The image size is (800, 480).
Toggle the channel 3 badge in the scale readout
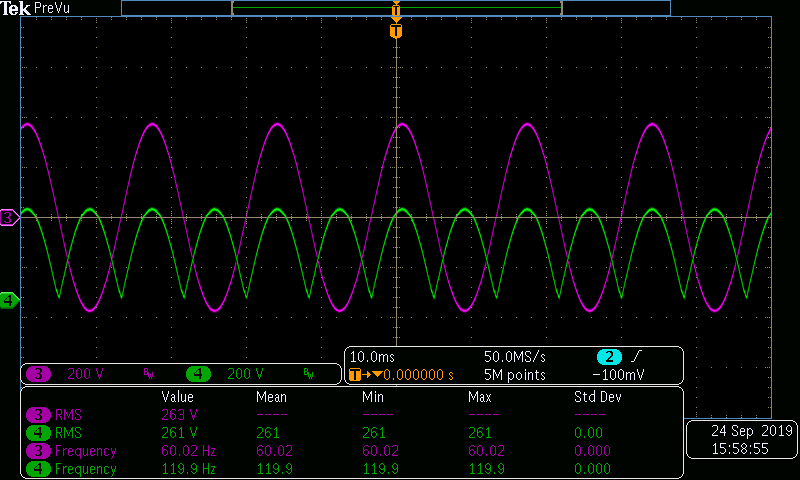39,375
